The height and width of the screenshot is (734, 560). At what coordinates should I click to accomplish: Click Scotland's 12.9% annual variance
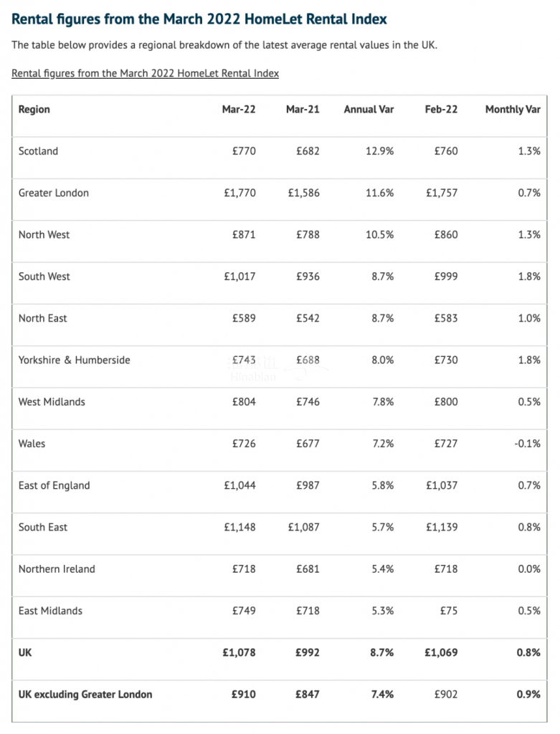[x=379, y=151]
